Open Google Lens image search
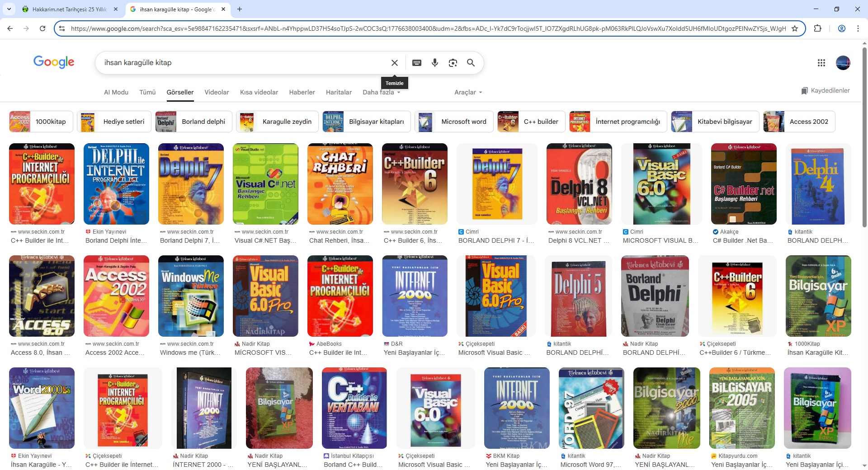 pos(453,63)
